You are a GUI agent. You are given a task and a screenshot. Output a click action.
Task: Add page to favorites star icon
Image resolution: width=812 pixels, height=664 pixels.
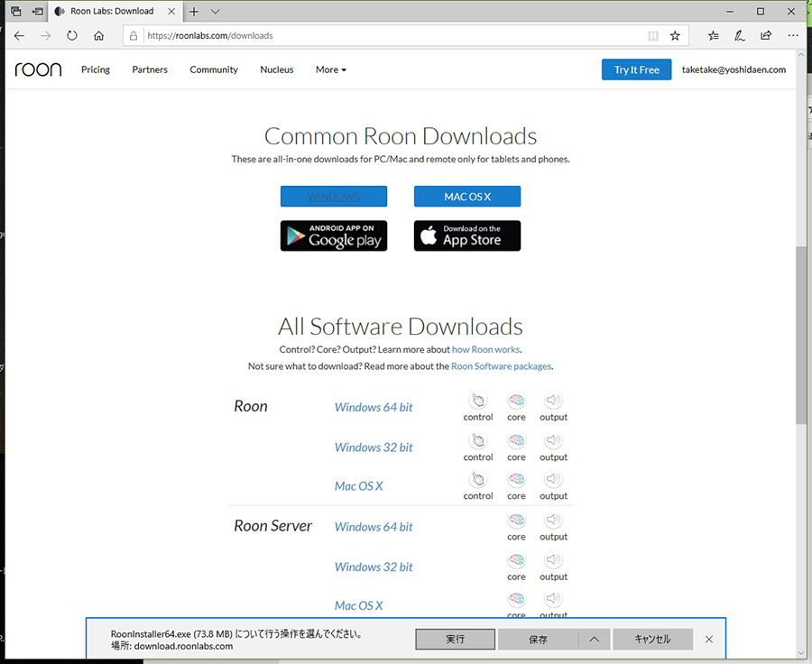coord(675,36)
